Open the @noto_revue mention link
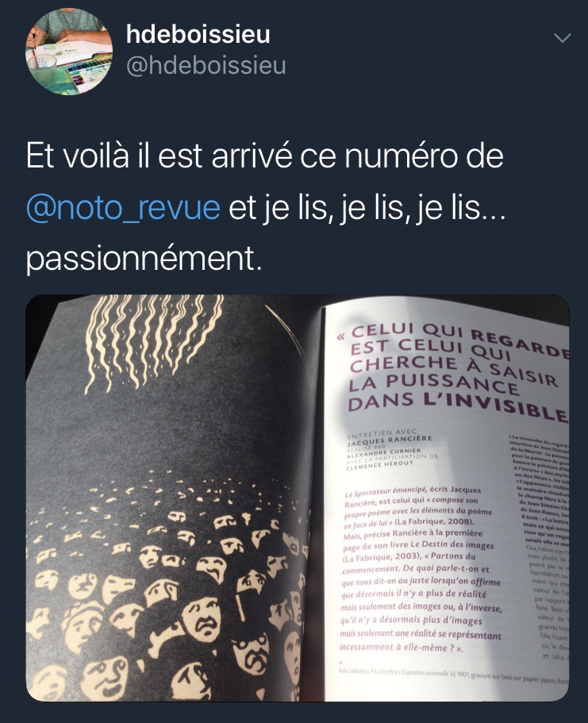This screenshot has height=723, width=588. (123, 208)
